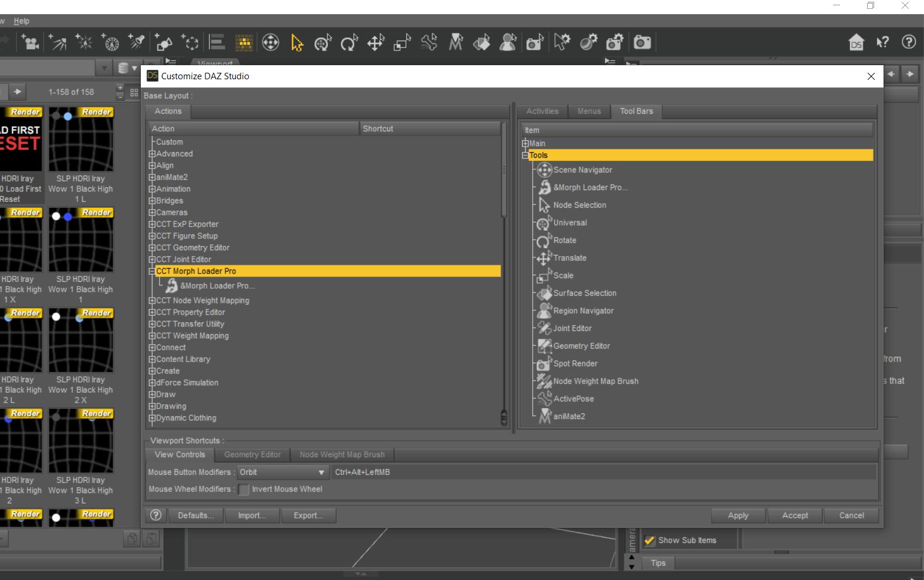Open the Help menu
924x580 pixels.
pos(22,21)
